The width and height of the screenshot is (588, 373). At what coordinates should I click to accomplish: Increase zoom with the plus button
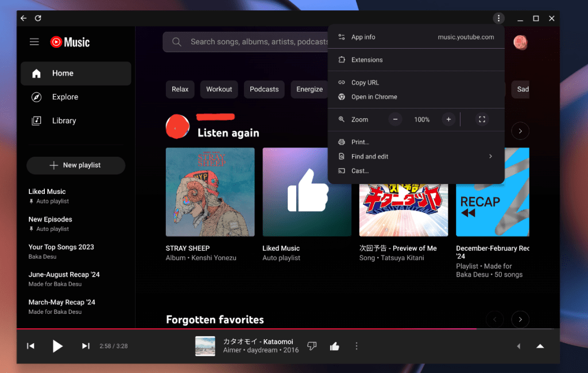pyautogui.click(x=448, y=119)
